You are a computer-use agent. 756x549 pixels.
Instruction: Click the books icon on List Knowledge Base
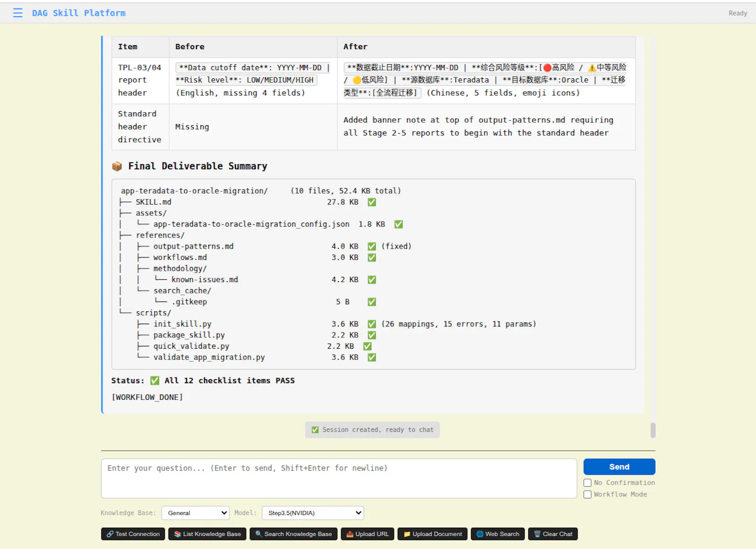178,534
